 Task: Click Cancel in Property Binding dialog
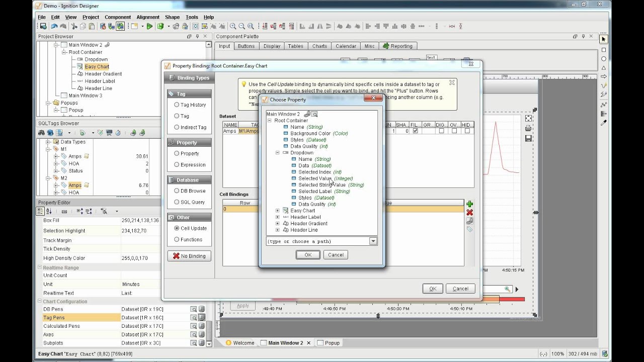460,289
